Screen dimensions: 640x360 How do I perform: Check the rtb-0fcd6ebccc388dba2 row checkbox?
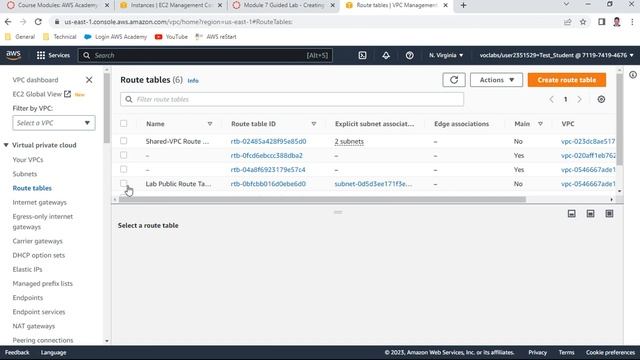tap(124, 155)
